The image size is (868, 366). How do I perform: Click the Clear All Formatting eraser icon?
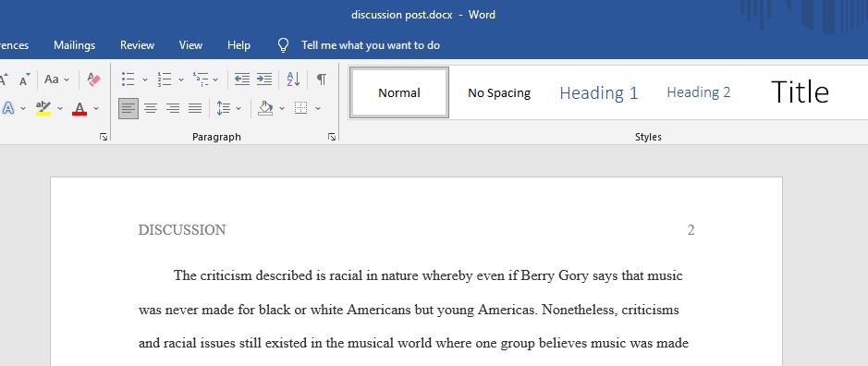[93, 79]
